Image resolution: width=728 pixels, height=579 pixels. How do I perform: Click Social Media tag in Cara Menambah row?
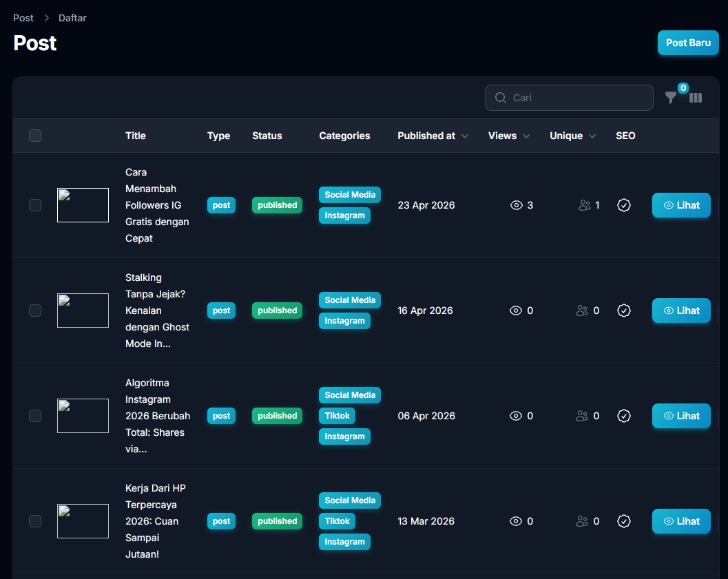click(350, 195)
